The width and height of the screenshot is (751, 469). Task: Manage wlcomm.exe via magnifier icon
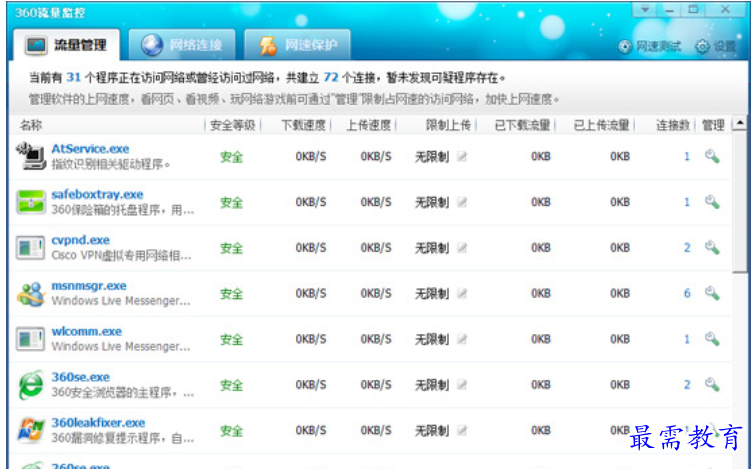(712, 339)
